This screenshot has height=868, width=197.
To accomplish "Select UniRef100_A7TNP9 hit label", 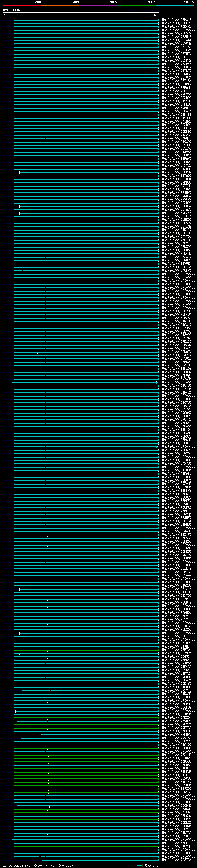I will [x=177, y=643].
